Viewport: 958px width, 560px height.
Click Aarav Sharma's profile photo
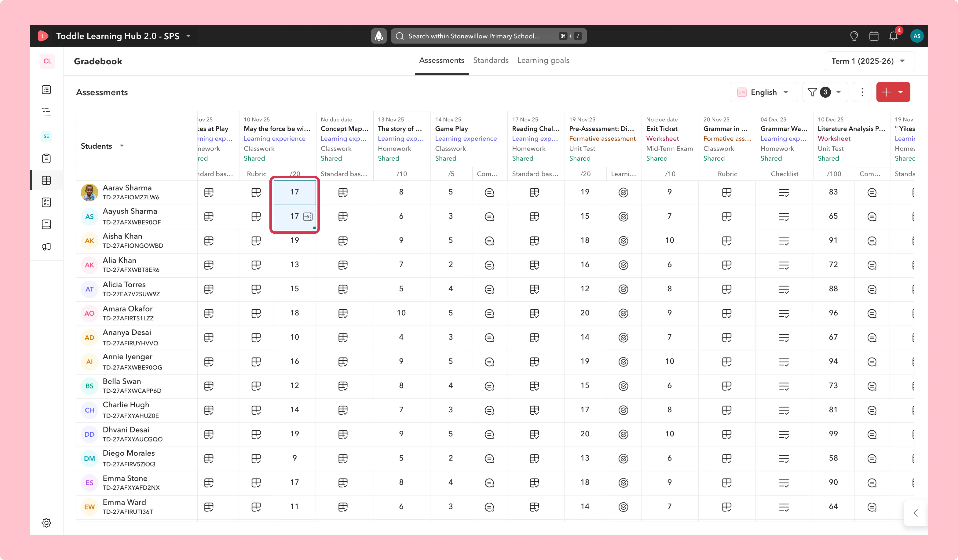click(x=89, y=192)
